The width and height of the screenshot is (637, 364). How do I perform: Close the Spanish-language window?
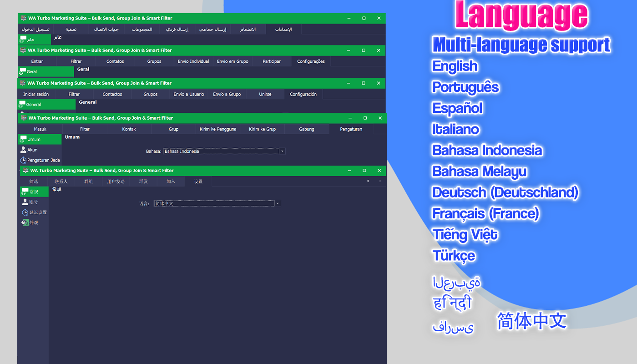pos(378,83)
